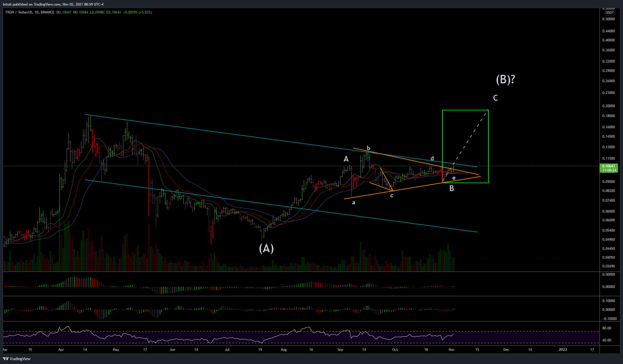This screenshot has height=364, width=623.
Task: Select the lowercase b triangle label
Action: (368, 148)
